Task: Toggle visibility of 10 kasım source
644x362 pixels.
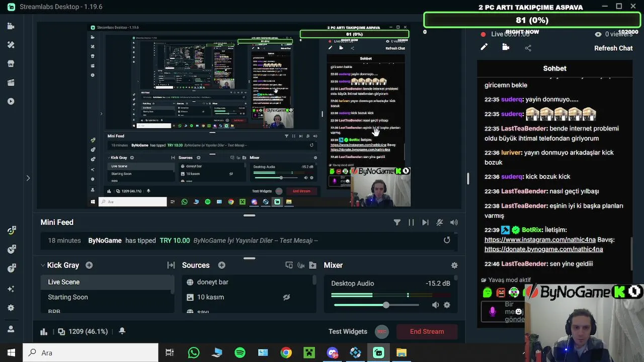Action: (286, 297)
